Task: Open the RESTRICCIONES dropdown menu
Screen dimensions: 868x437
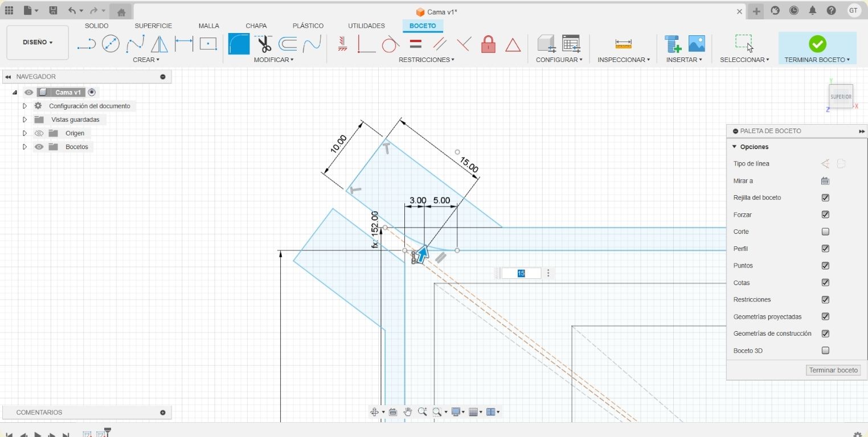Action: click(427, 60)
